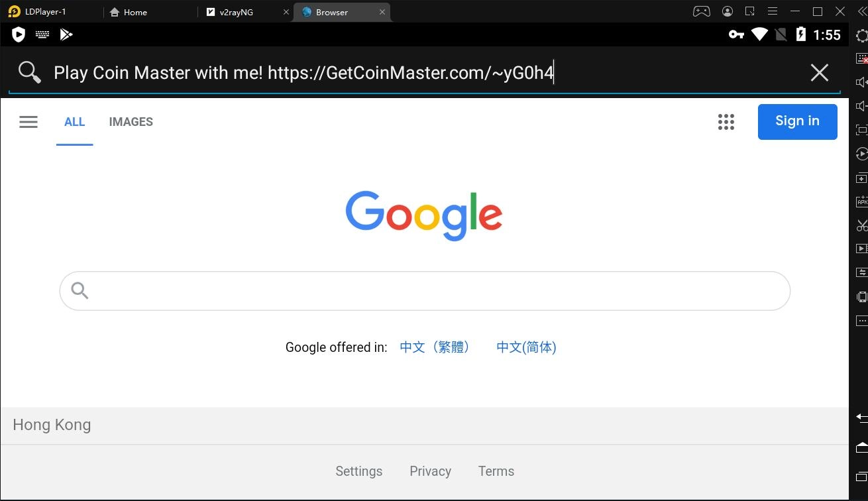This screenshot has height=501, width=868.
Task: Click the LDPlayer user account icon
Action: [x=728, y=11]
